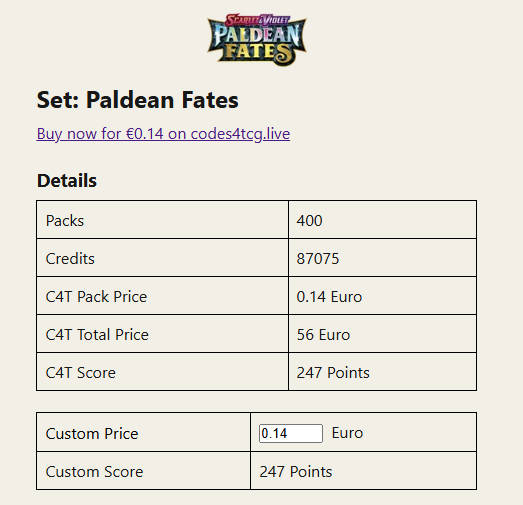Open the Buy now on codes4tcg.live link
523x505 pixels.
tap(163, 134)
